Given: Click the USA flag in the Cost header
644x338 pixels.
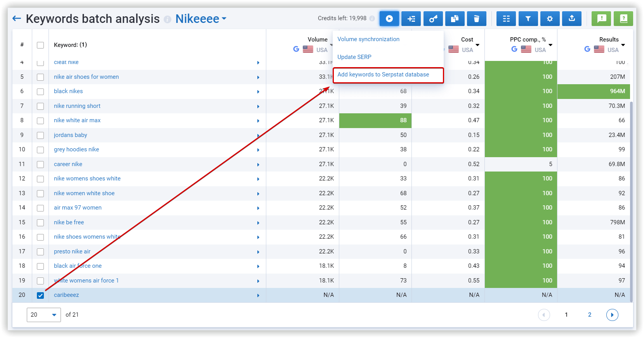Looking at the screenshot, I should coord(453,49).
